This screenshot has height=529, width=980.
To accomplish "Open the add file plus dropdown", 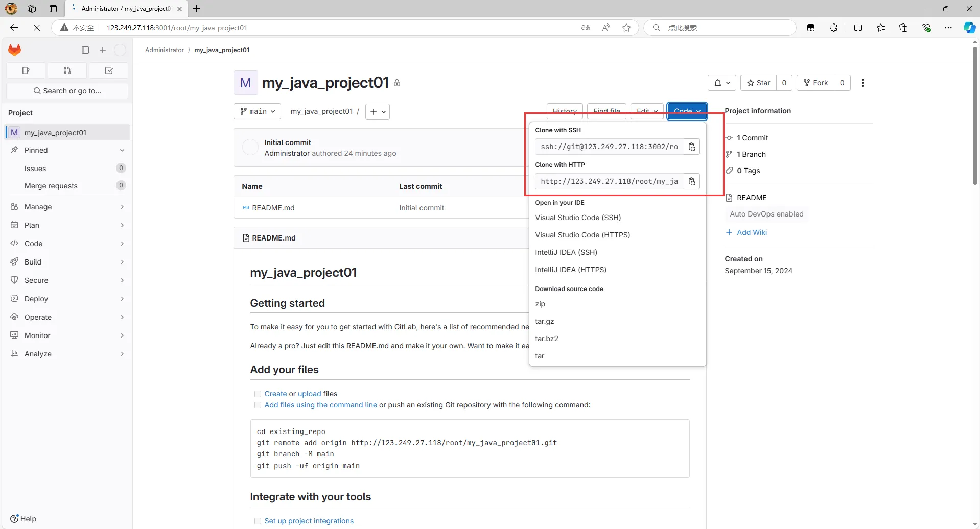I will coord(378,111).
